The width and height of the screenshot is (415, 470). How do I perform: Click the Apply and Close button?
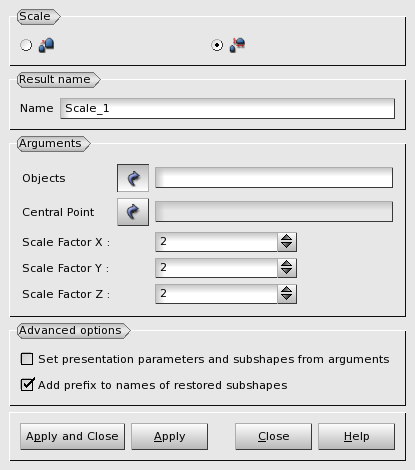(72, 437)
